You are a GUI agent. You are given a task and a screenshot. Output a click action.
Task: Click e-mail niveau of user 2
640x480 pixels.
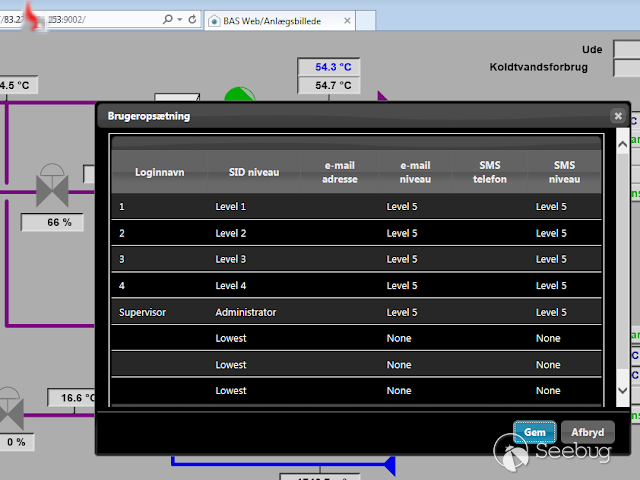click(402, 233)
